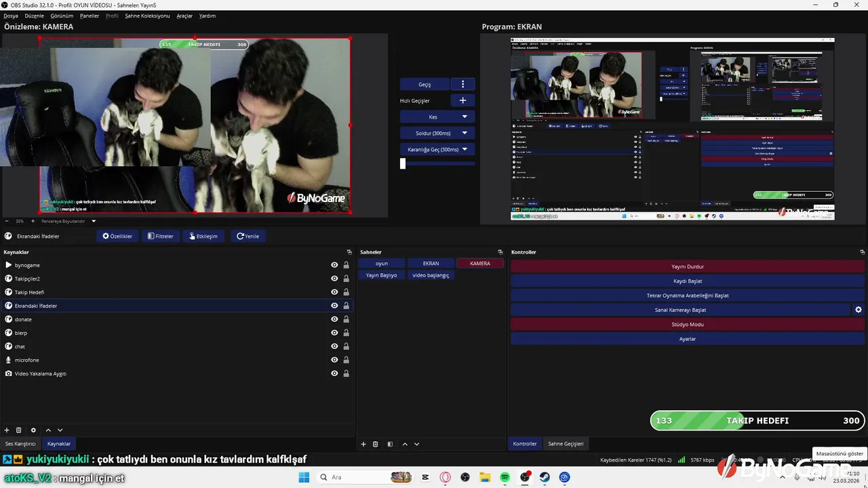Image resolution: width=868 pixels, height=488 pixels.
Task: Click camera icon of Video Yakalama Aygıtı
Action: pyautogui.click(x=8, y=373)
